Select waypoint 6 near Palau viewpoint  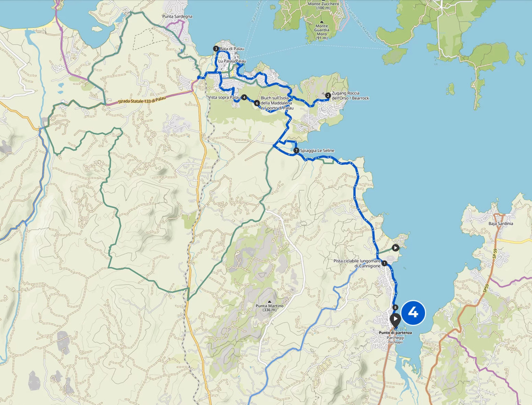[257, 103]
